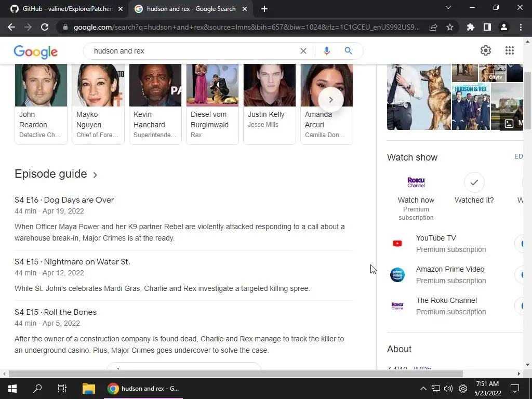Select Amazon Prime Video option
Image resolution: width=532 pixels, height=399 pixels.
[x=451, y=274]
